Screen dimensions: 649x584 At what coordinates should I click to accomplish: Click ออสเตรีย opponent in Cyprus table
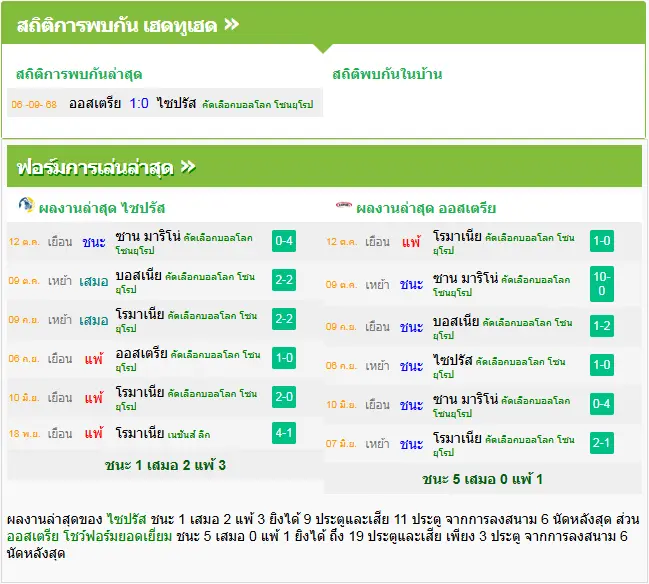click(142, 353)
